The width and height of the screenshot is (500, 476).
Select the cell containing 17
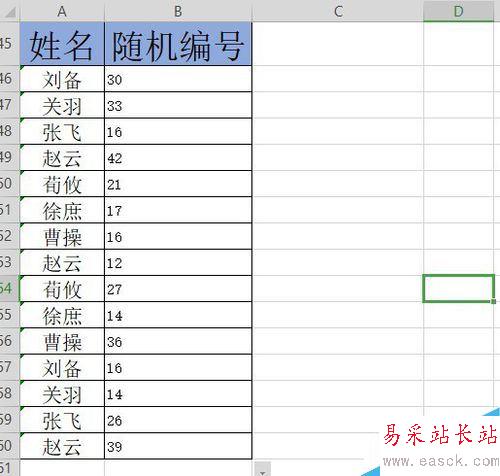(x=178, y=210)
